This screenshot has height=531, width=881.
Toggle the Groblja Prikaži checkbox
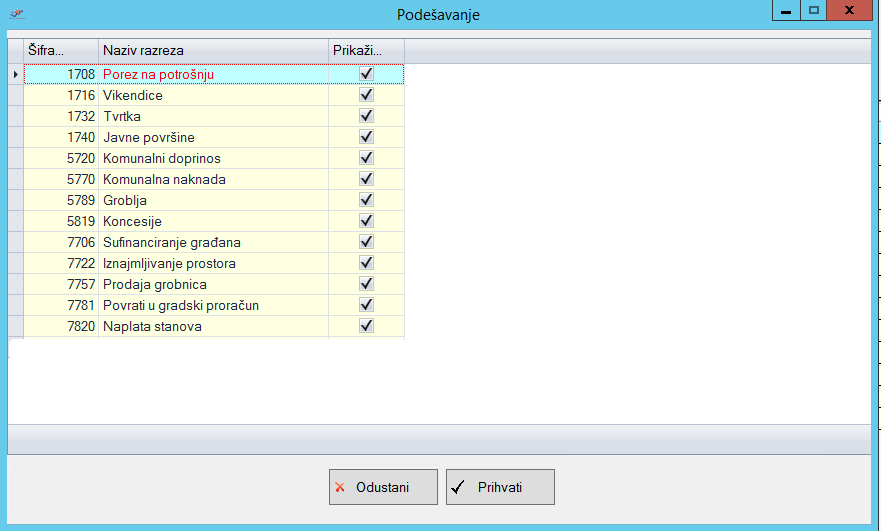coord(366,200)
